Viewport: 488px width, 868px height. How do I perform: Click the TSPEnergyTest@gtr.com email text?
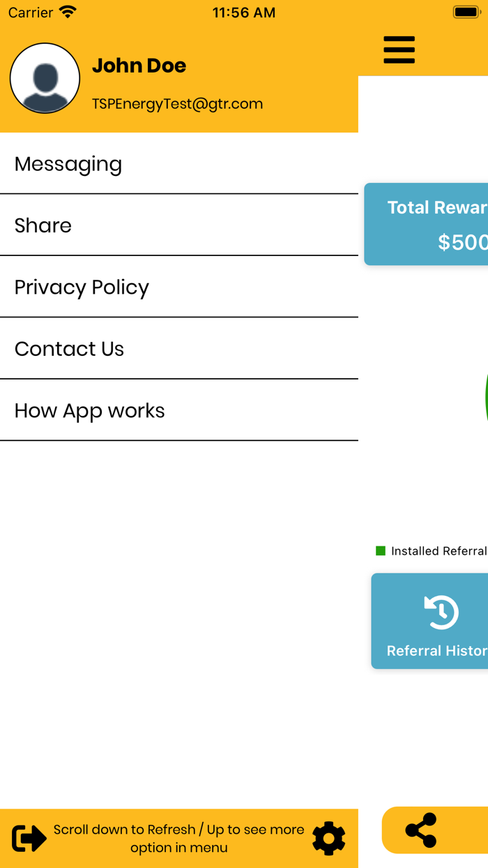(x=177, y=104)
